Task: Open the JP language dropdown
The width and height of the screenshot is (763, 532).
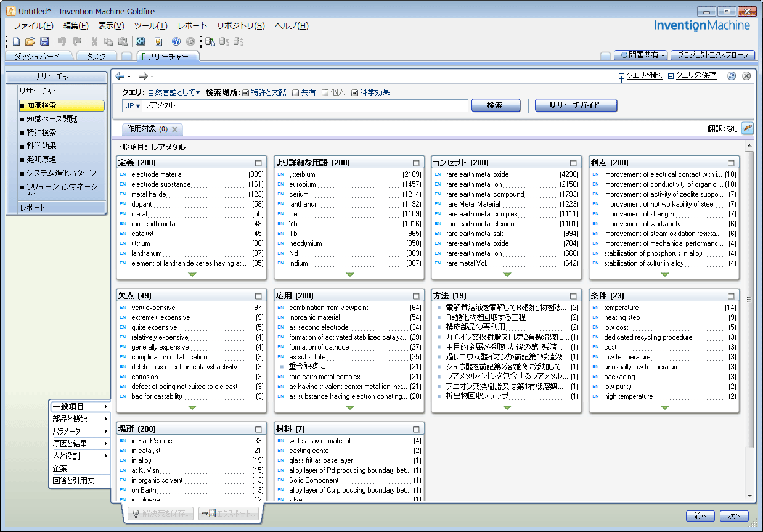Action: click(133, 105)
